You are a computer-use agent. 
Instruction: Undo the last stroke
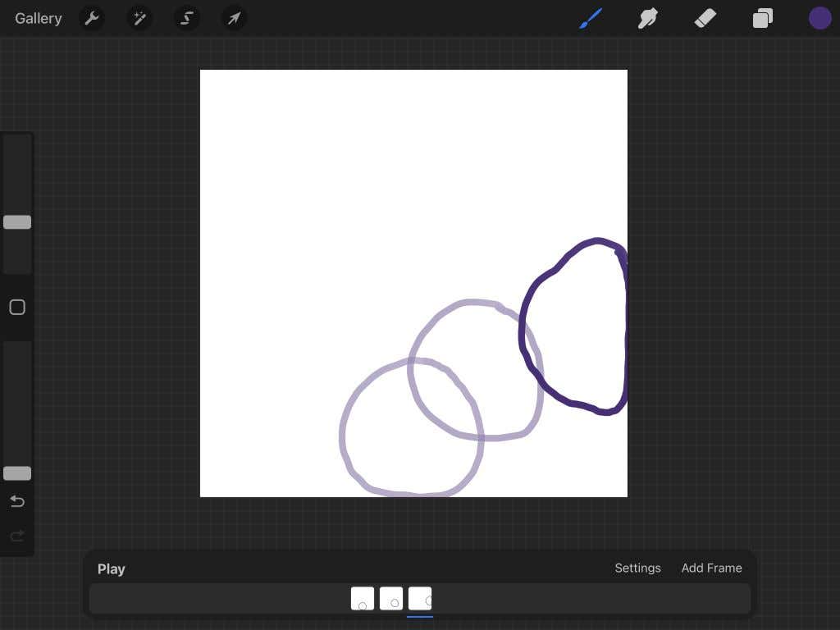coord(17,501)
